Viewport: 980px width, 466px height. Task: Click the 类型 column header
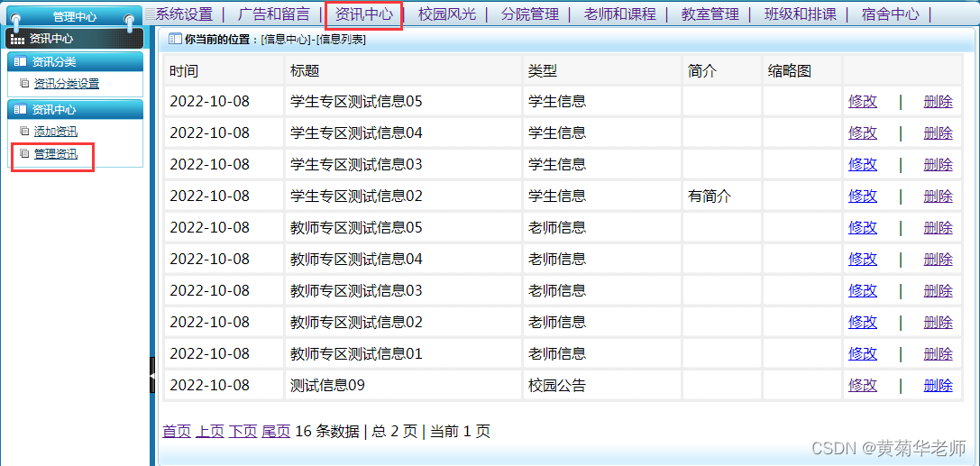[x=602, y=70]
